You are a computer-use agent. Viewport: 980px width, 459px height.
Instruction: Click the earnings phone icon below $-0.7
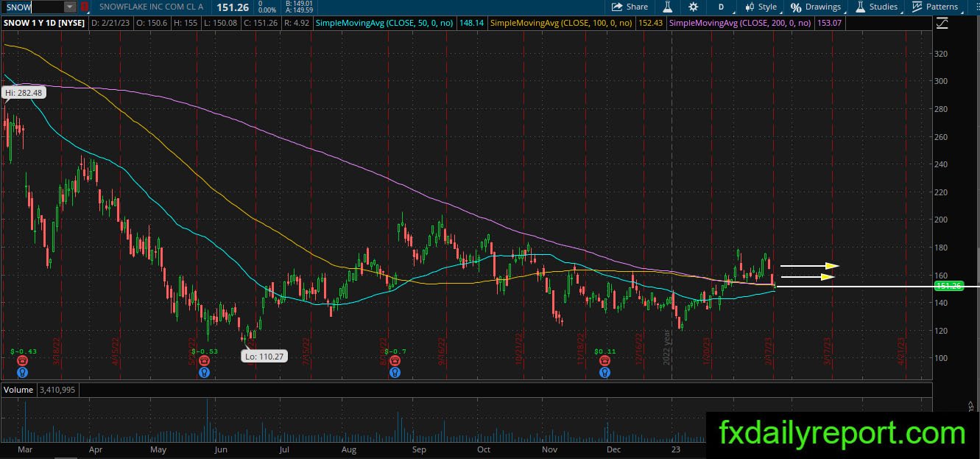(x=395, y=361)
